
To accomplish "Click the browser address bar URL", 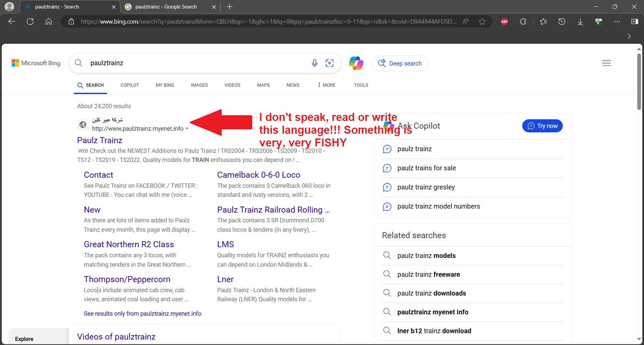I will pos(269,22).
